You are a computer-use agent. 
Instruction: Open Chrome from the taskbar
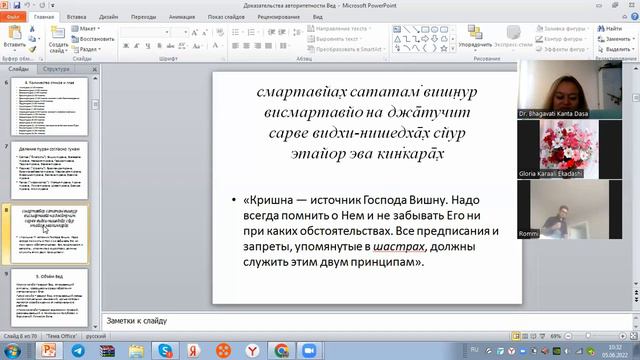pyautogui.click(x=281, y=351)
